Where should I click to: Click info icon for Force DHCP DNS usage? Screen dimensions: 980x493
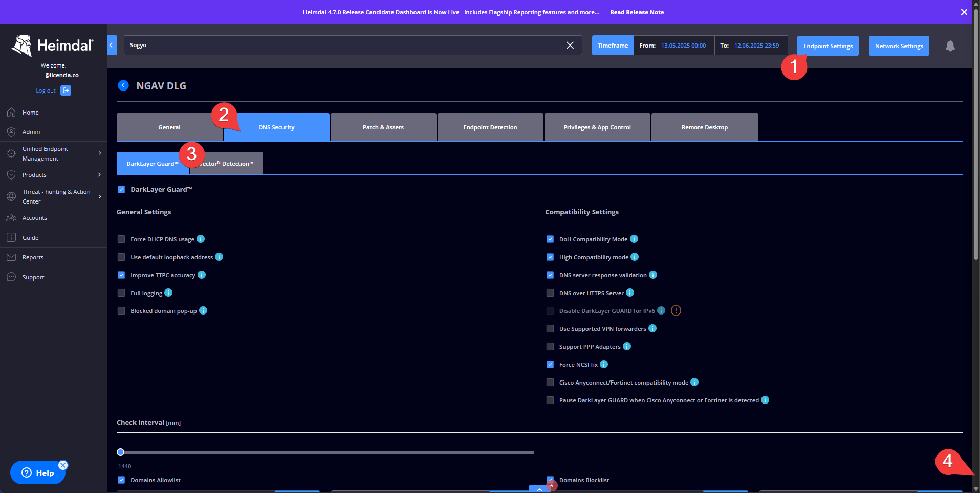[x=201, y=239]
